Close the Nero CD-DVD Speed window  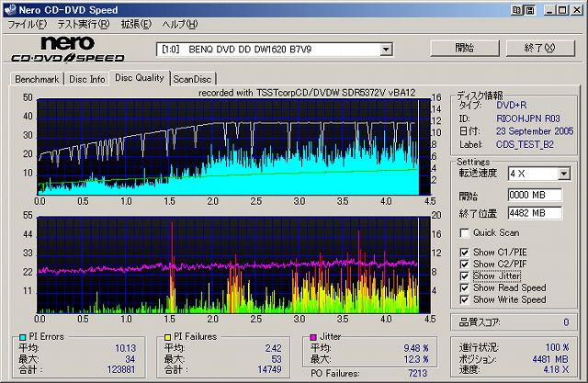pos(577,10)
